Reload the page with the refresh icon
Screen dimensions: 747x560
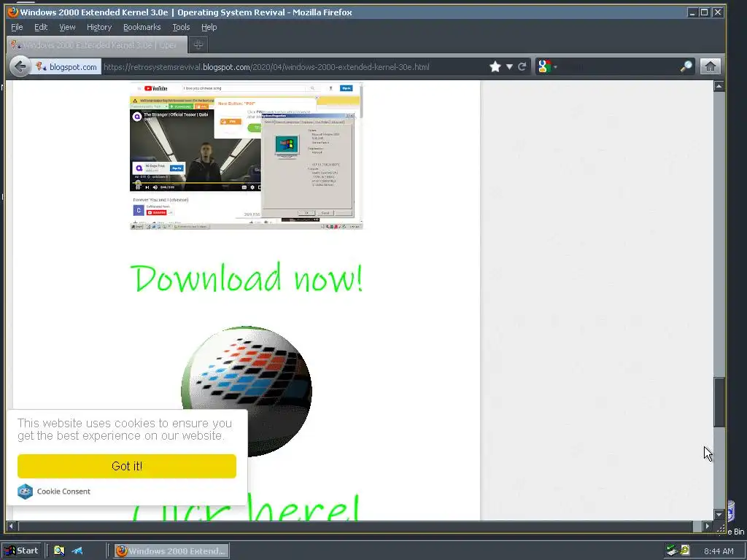coord(522,66)
